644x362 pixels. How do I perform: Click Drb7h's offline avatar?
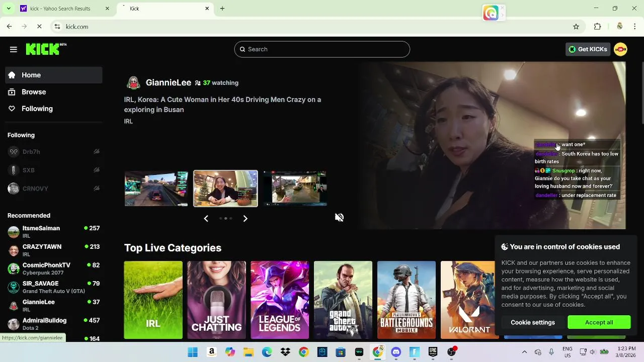14,152
